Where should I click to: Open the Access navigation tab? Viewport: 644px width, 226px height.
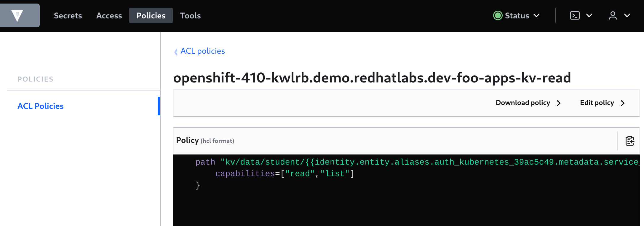(x=109, y=15)
